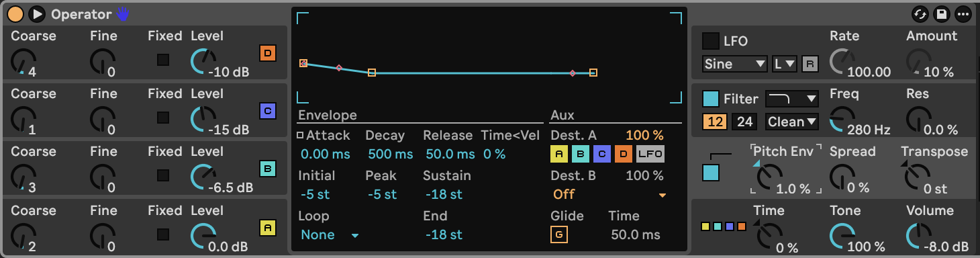The height and width of the screenshot is (258, 980).
Task: Click the show/hide device parameters arrow
Action: [37, 13]
